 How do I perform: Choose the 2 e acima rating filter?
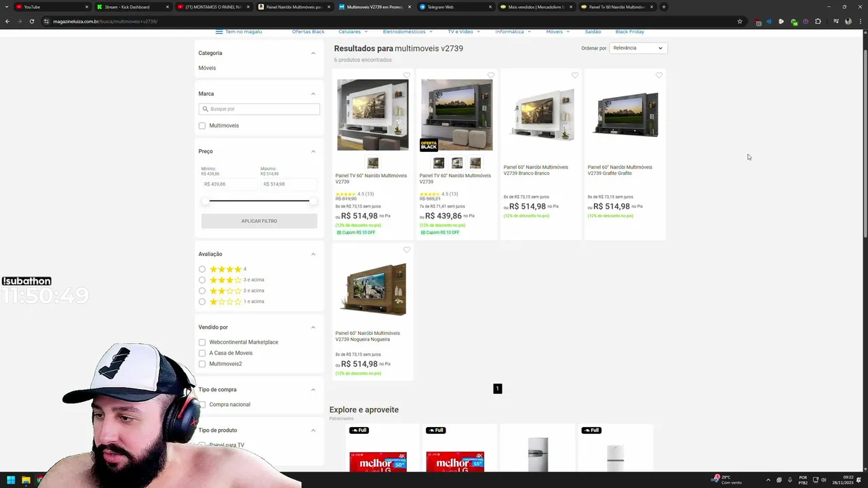click(202, 291)
